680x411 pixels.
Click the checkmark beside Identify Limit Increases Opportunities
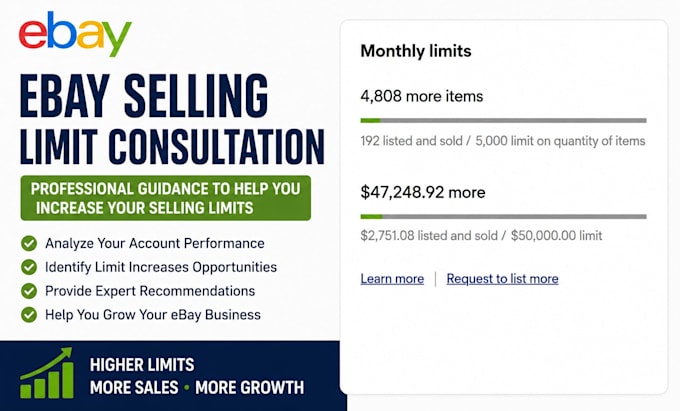pos(29,267)
